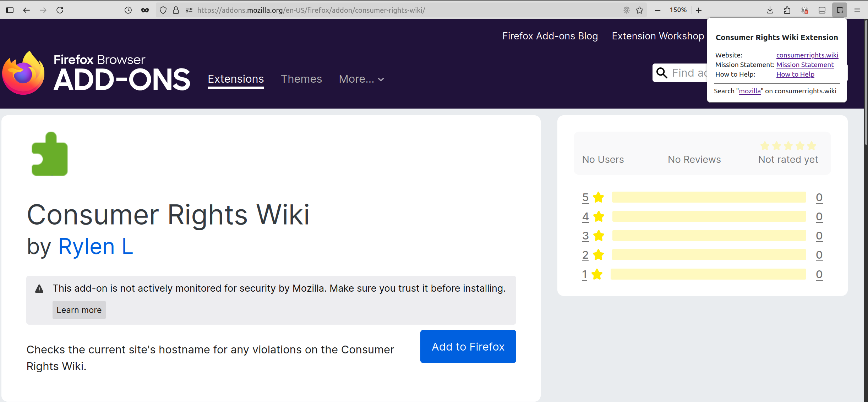Image resolution: width=868 pixels, height=402 pixels.
Task: Open the Firefox hamburger menu
Action: click(857, 10)
